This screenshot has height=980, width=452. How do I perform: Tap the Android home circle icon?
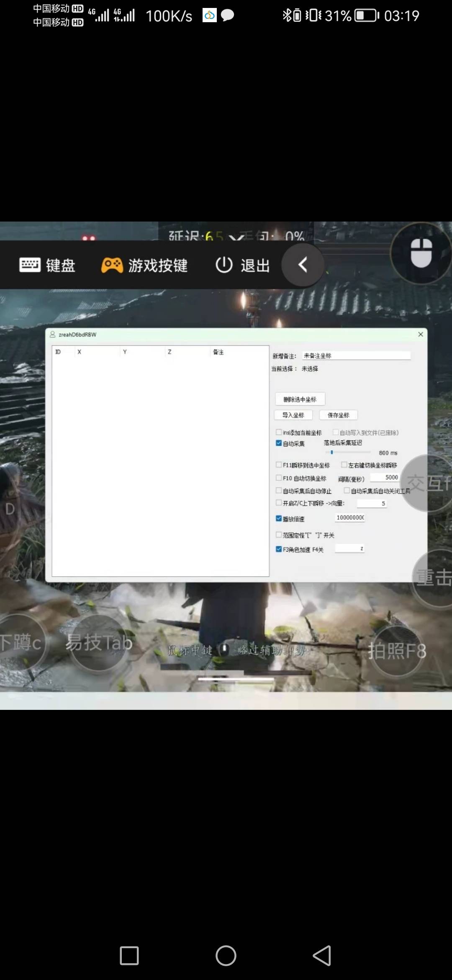(226, 955)
